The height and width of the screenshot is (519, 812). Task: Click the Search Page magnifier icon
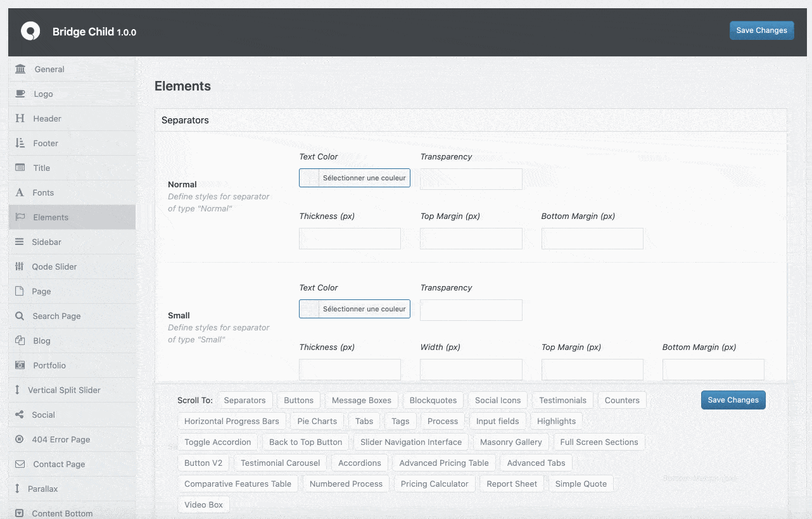20,316
